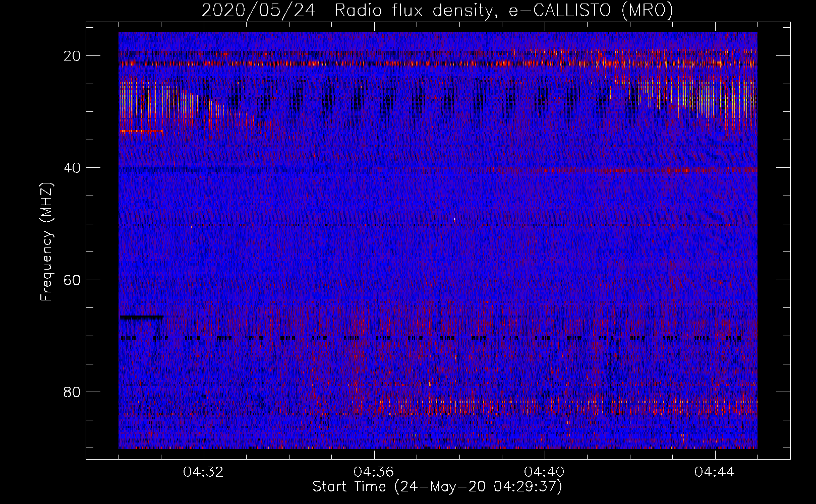The width and height of the screenshot is (816, 504).
Task: Select the 04:40 time tick label
Action: pyautogui.click(x=545, y=472)
